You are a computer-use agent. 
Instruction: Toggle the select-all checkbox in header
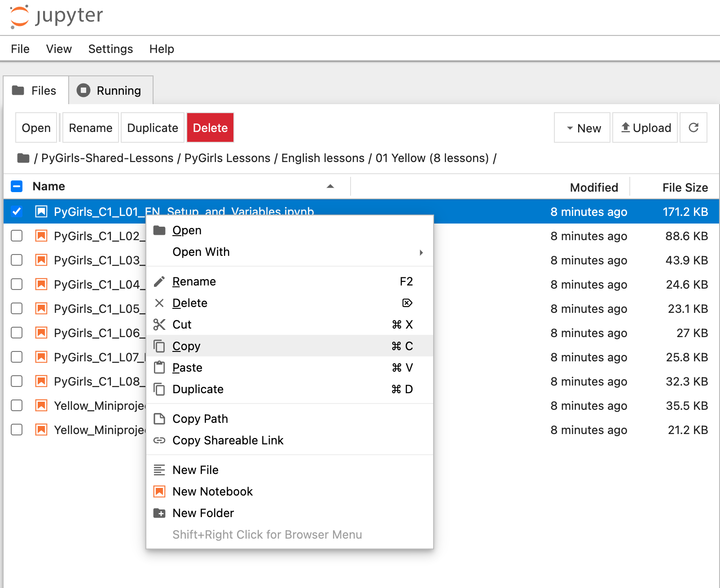(17, 186)
